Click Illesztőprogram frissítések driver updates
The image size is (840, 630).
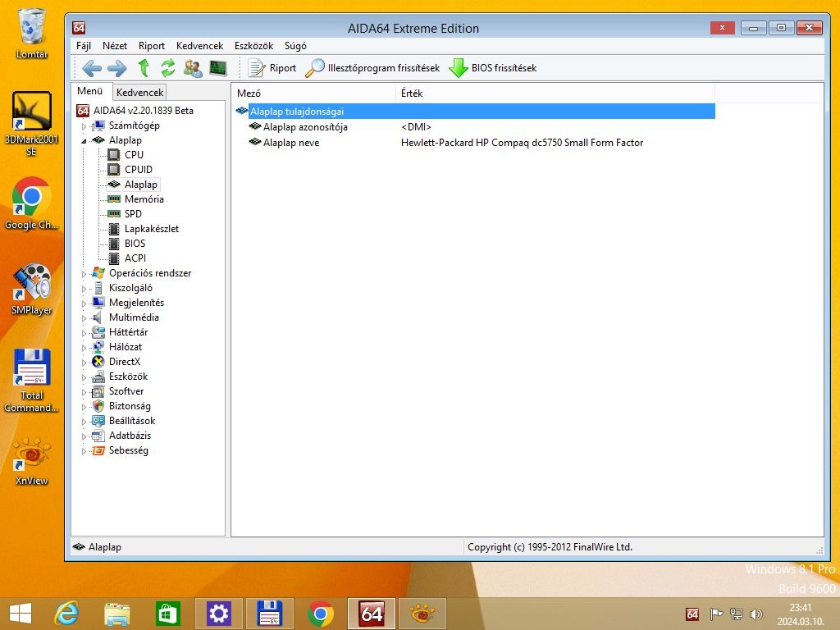(372, 68)
